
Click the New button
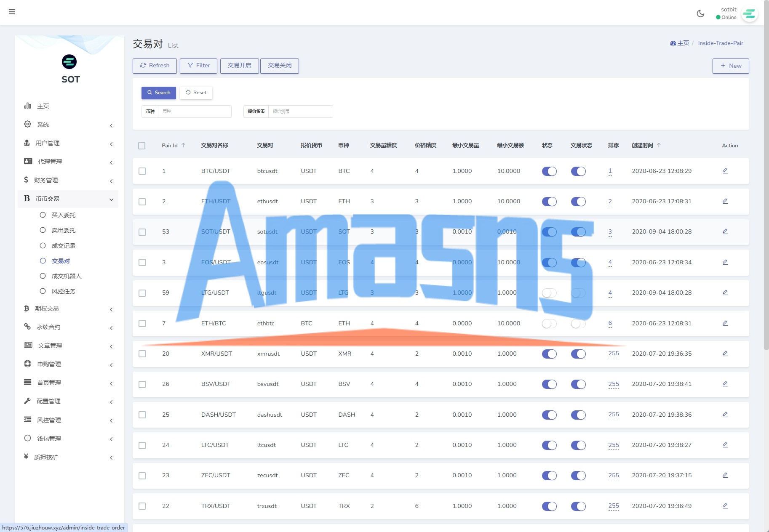(731, 66)
